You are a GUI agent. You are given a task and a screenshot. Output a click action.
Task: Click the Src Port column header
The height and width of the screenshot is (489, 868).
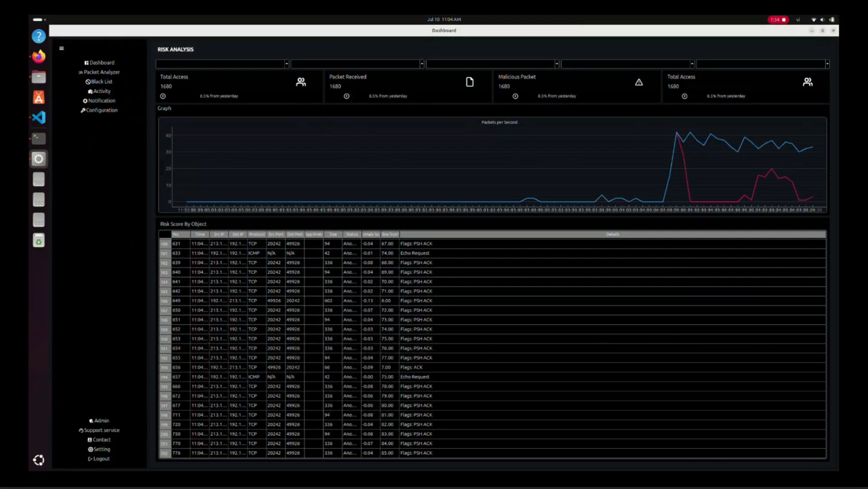pyautogui.click(x=276, y=235)
